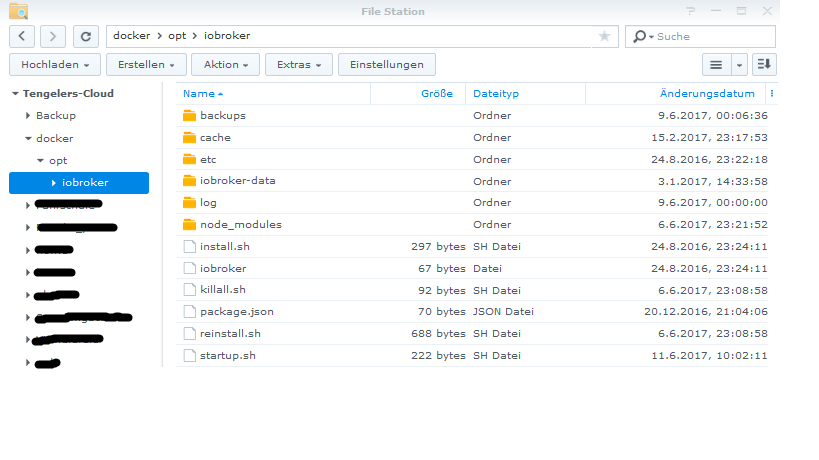819x460 pixels.
Task: Collapse the docker folder in tree
Action: coord(28,138)
